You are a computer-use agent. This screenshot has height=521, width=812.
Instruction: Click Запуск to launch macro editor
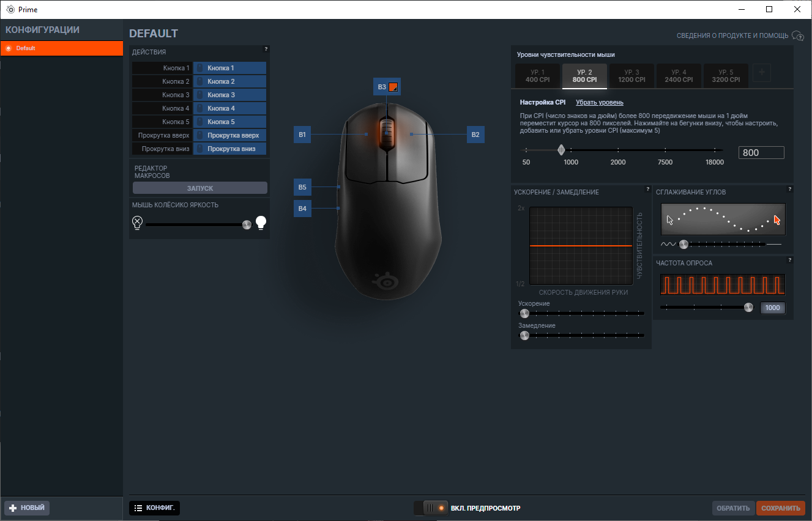[200, 188]
